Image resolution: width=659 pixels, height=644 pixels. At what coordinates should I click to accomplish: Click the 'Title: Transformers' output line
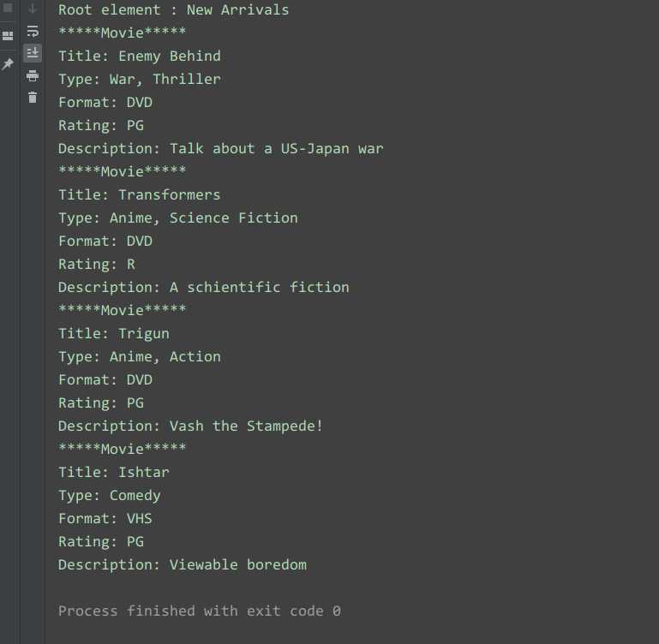coord(140,194)
